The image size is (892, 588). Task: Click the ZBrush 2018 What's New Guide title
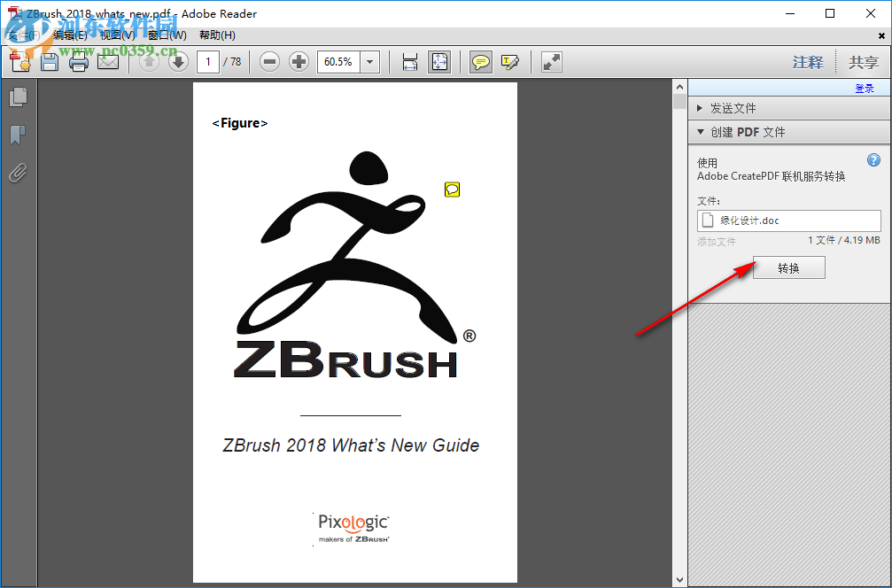click(351, 445)
